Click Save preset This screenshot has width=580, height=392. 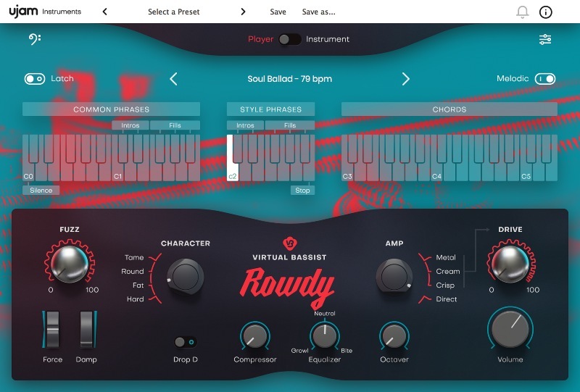pos(278,12)
